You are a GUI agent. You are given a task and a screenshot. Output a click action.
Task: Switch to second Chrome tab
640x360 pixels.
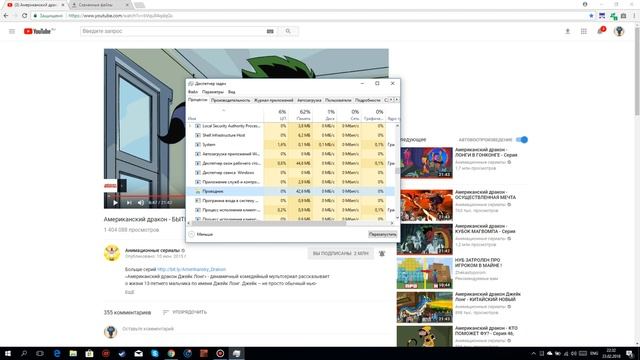[100, 5]
